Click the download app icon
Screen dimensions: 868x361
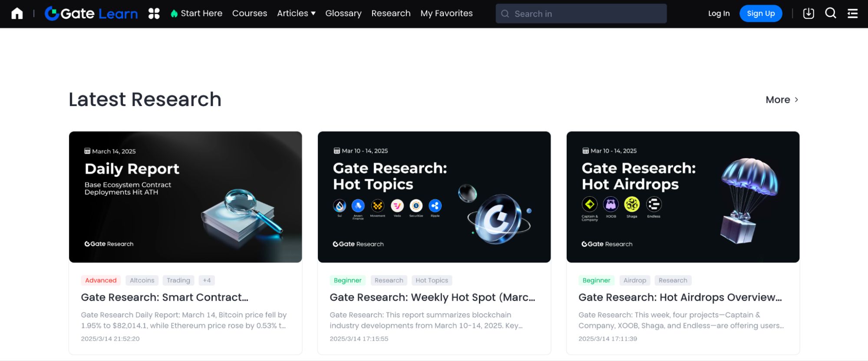(x=809, y=13)
